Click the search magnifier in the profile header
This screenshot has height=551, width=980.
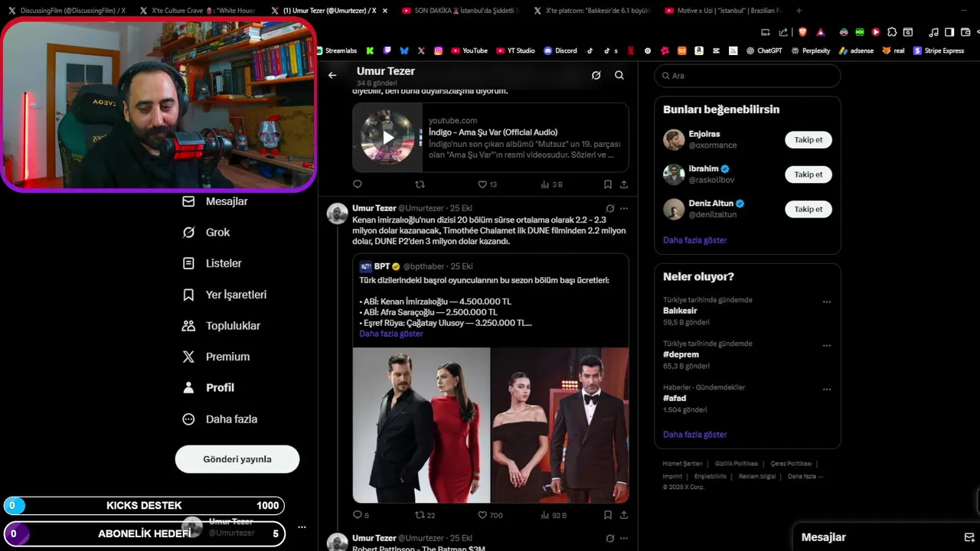619,75
